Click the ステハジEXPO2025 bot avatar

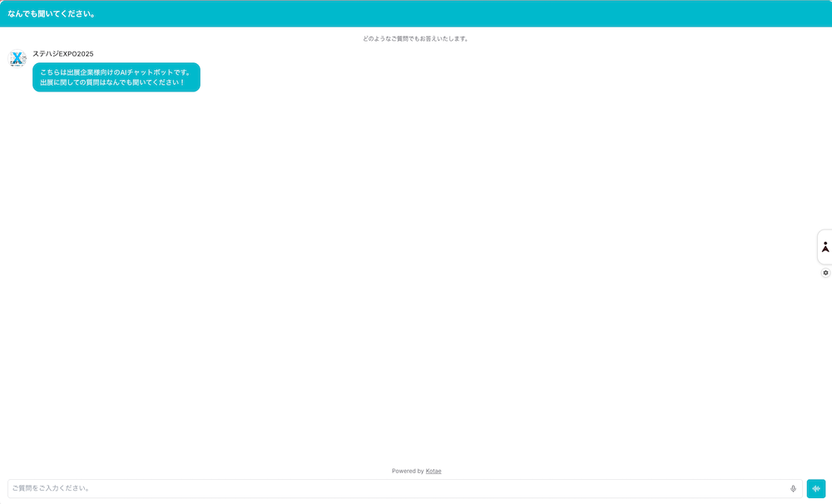pyautogui.click(x=17, y=58)
